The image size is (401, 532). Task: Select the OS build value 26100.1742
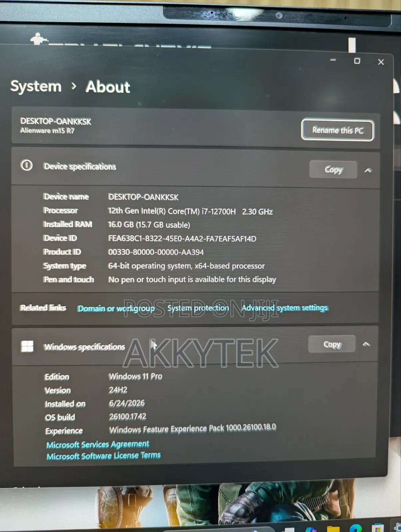[x=128, y=417]
